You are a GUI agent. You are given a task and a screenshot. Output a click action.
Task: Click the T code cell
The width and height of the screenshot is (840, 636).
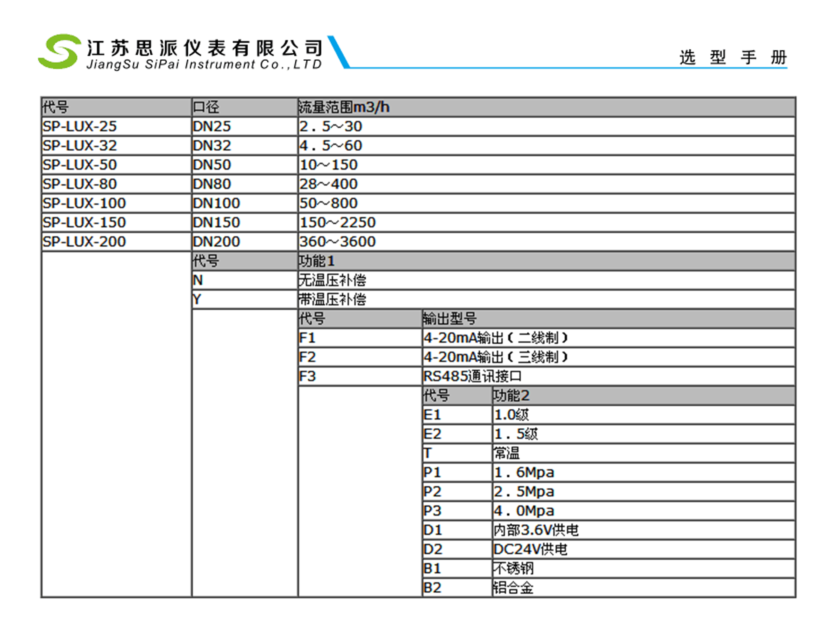[x=457, y=453]
